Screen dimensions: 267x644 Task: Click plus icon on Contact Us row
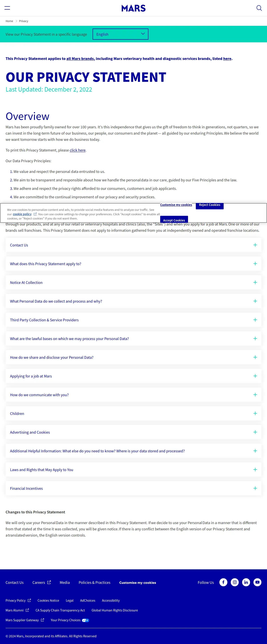255,245
